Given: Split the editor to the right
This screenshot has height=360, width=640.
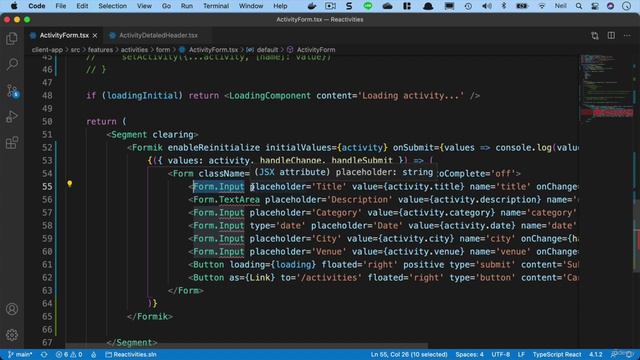Looking at the screenshot, I should coord(611,36).
